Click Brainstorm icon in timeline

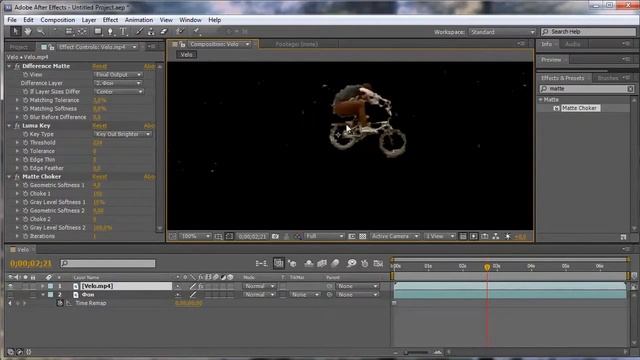point(351,263)
